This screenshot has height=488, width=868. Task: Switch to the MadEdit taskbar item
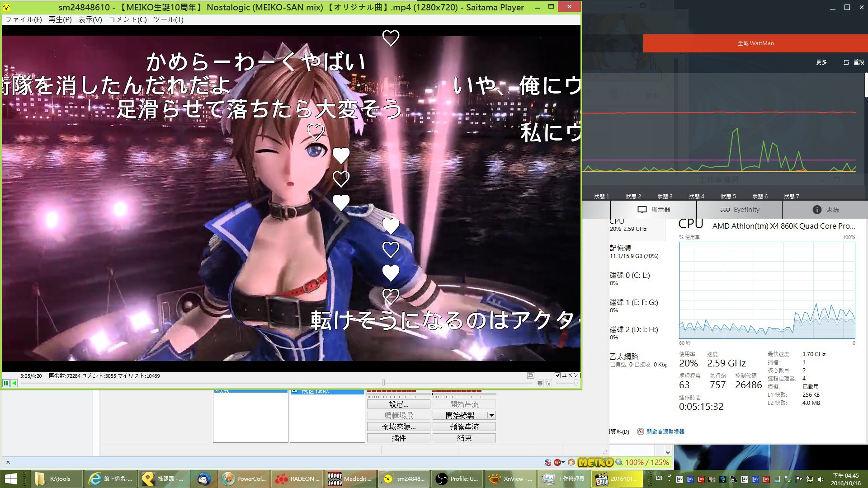tap(350, 479)
